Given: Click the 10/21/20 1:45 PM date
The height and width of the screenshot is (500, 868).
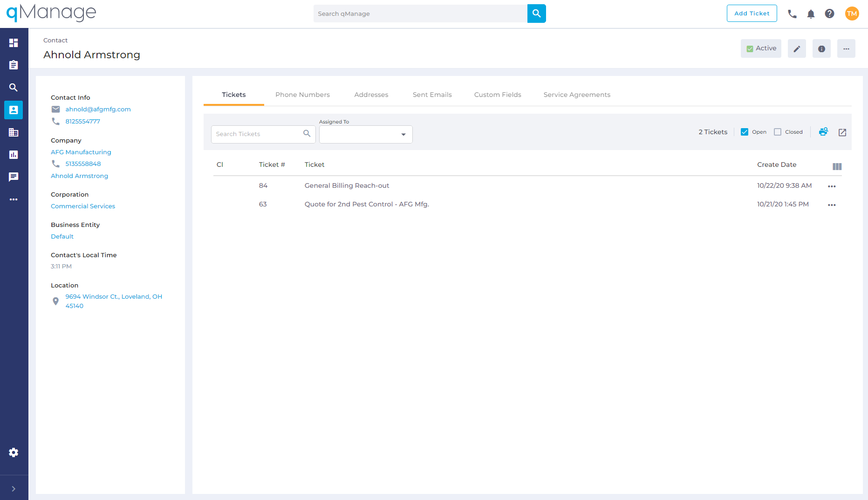Looking at the screenshot, I should 783,204.
